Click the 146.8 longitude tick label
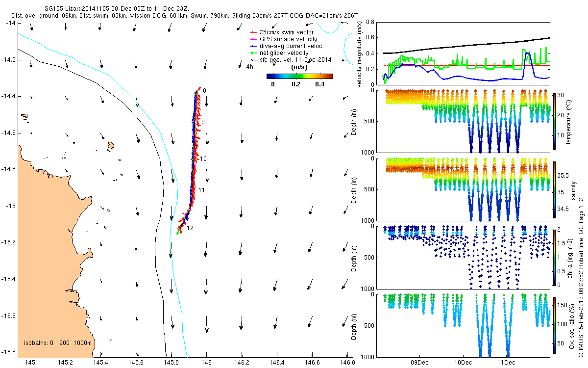Viewport: 588px width, 368px height. (347, 362)
